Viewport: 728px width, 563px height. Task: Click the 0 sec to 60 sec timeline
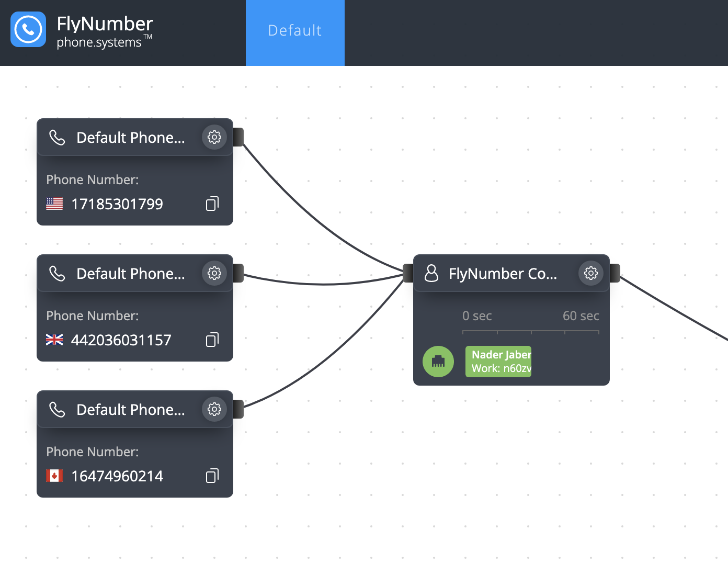click(531, 332)
